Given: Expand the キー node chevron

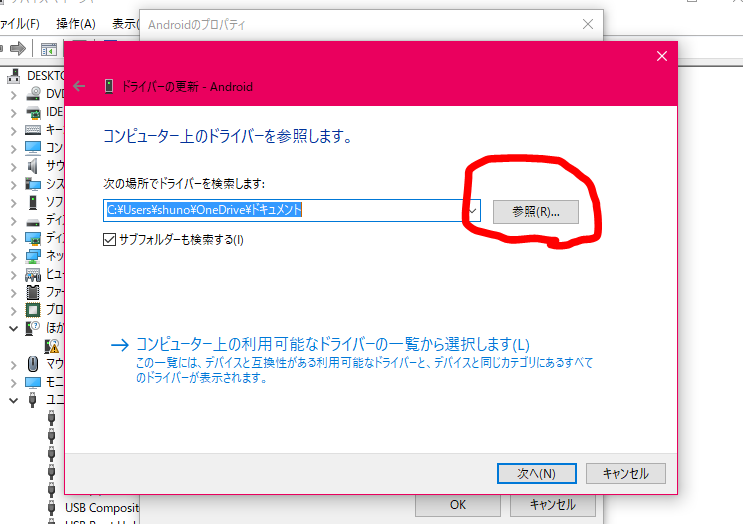Looking at the screenshot, I should click(13, 131).
